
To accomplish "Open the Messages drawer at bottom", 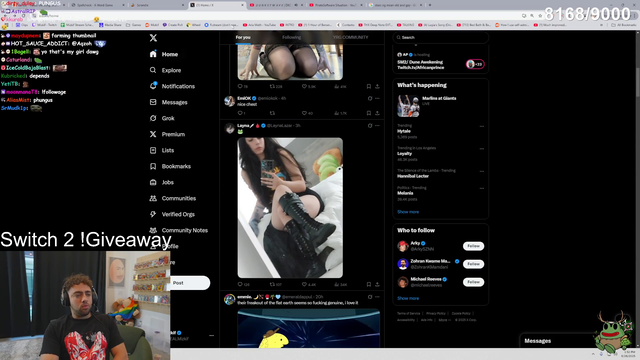I will click(x=557, y=341).
